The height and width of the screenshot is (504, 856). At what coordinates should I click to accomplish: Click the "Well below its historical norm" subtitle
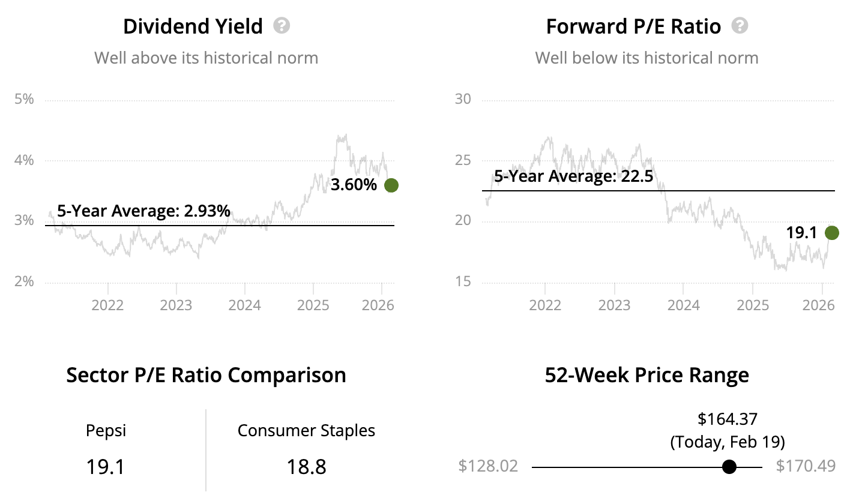pyautogui.click(x=647, y=58)
